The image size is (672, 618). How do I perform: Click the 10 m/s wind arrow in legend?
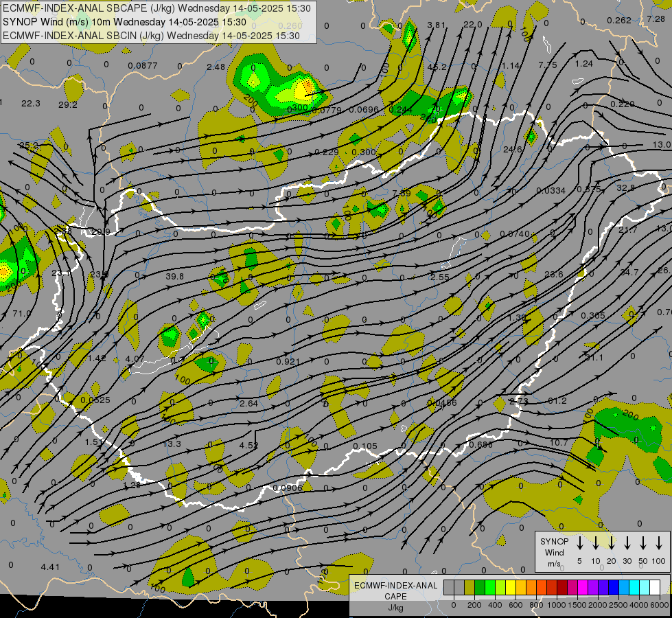tap(595, 543)
